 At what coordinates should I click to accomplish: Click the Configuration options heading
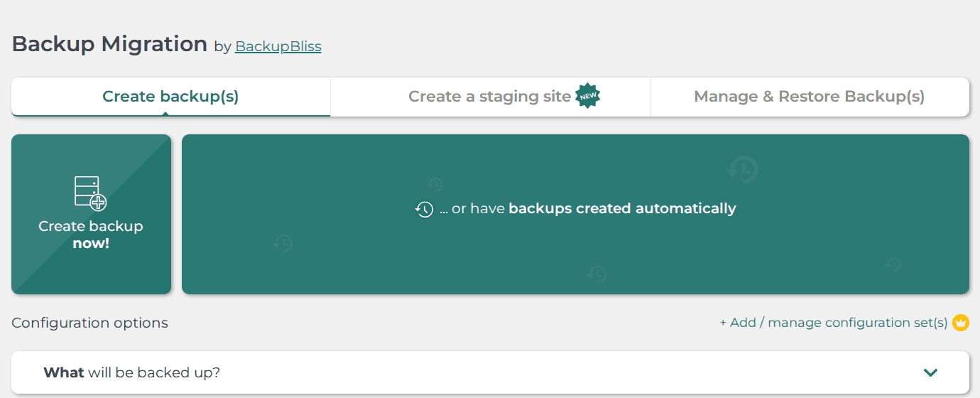(90, 323)
